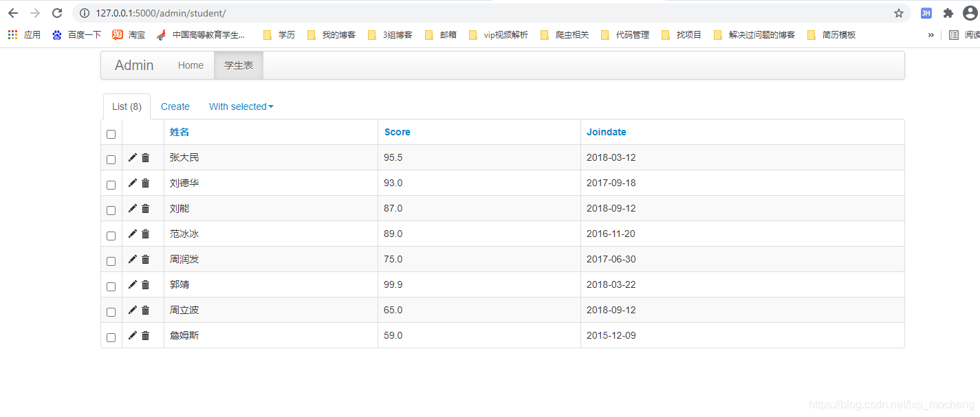The width and height of the screenshot is (980, 417).
Task: Open the 简历模板 bookmark folder
Action: (x=831, y=34)
